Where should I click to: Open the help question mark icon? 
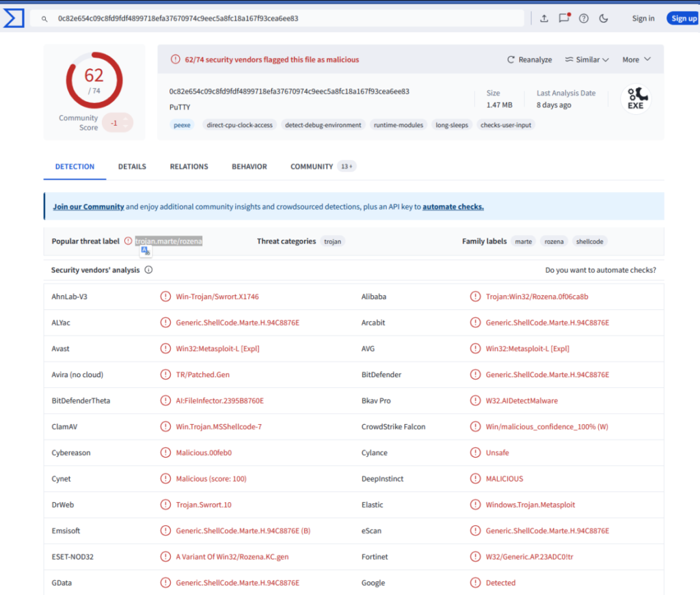(584, 18)
